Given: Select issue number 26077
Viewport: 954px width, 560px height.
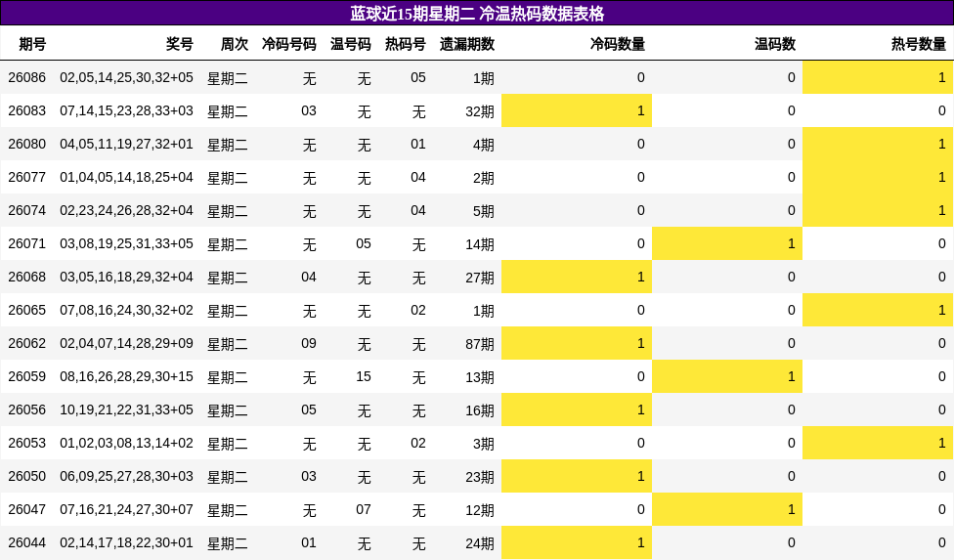Looking at the screenshot, I should click(x=26, y=178).
